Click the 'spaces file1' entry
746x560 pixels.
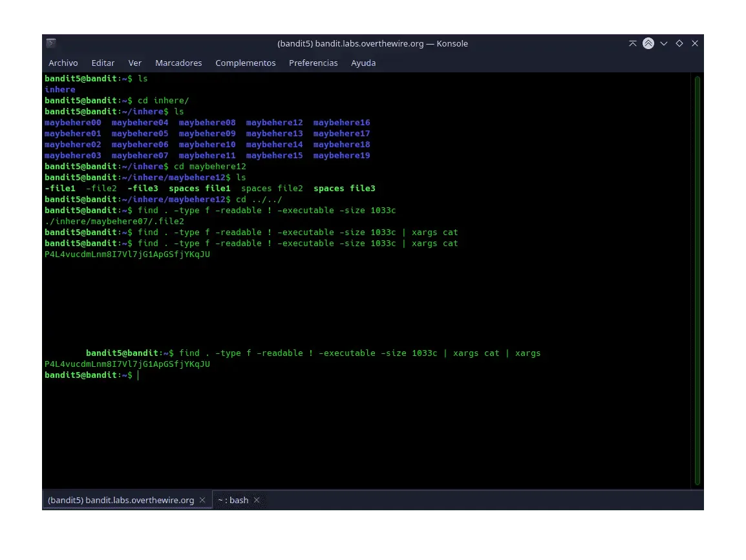coord(200,188)
